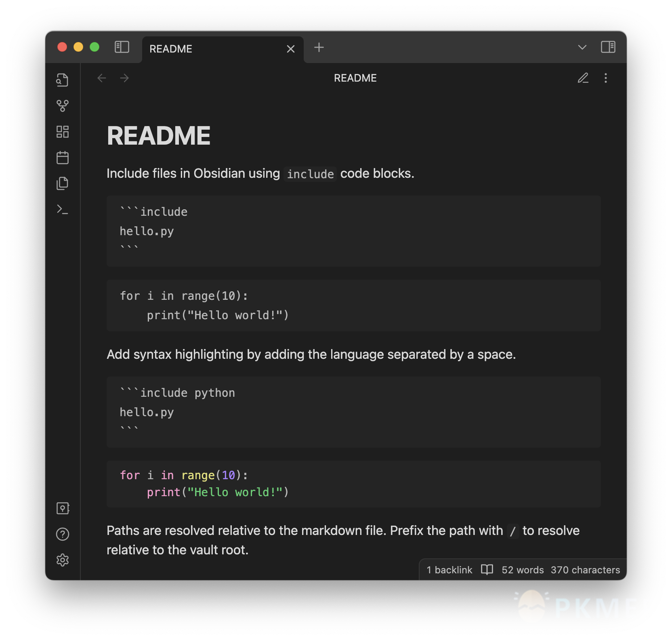Navigate forward with the right arrow
Image resolution: width=672 pixels, height=640 pixels.
click(x=124, y=78)
